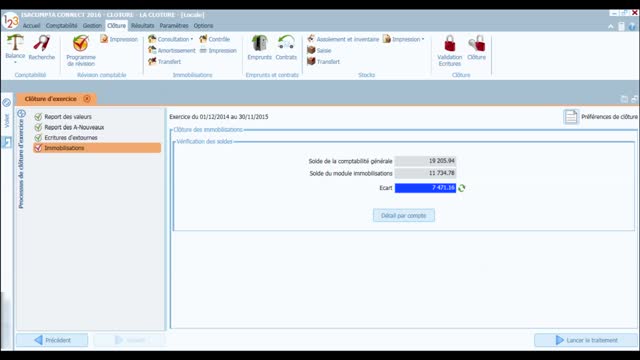Open the Recherche tool

click(42, 48)
